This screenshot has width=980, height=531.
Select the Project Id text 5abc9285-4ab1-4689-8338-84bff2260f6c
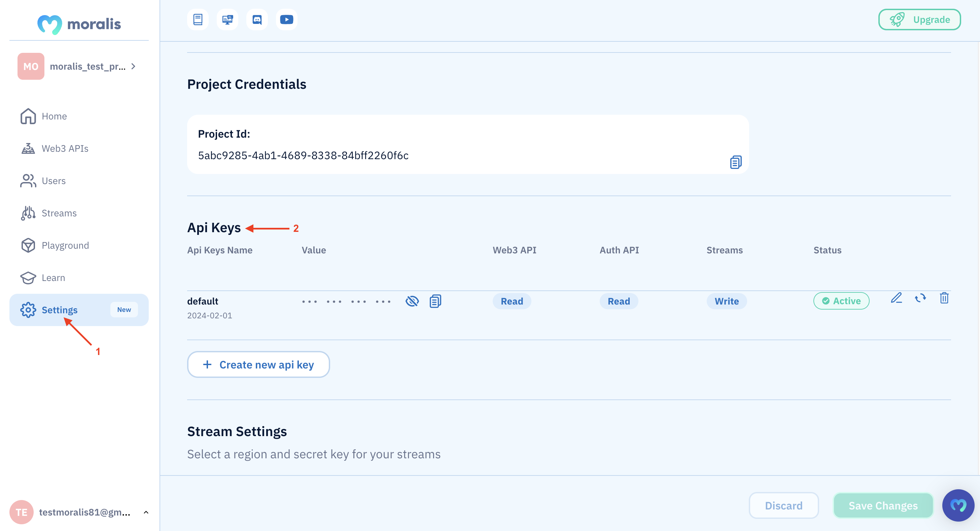tap(303, 155)
